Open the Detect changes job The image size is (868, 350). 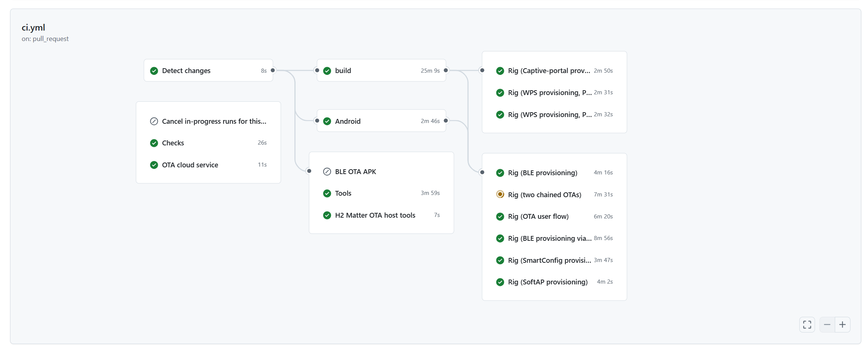tap(208, 70)
